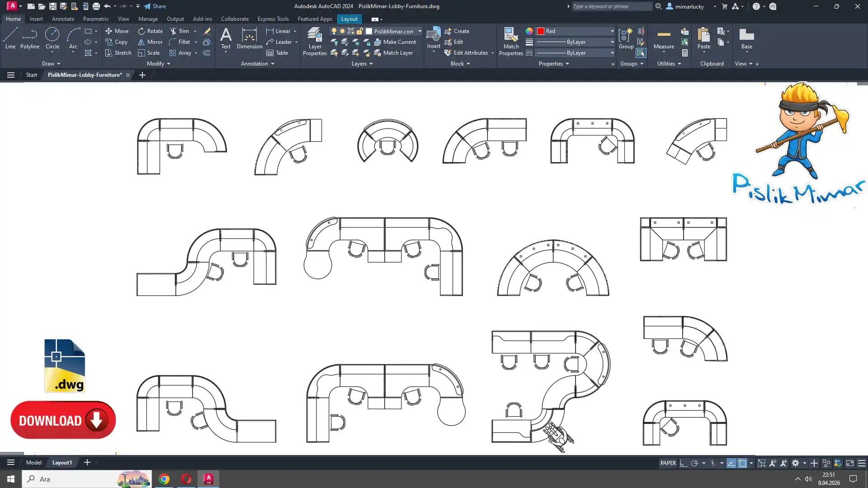The width and height of the screenshot is (868, 488).
Task: Open the Annotate ribbon tab
Action: tap(63, 19)
